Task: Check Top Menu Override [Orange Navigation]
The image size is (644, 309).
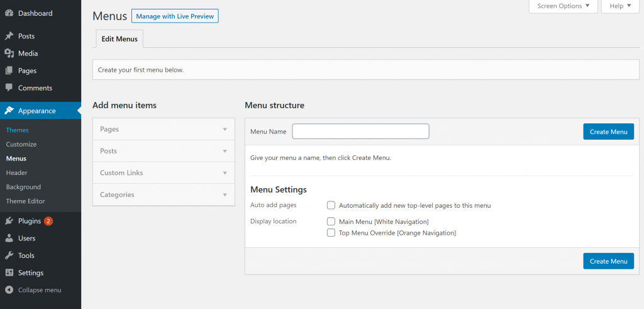Action: (x=331, y=233)
